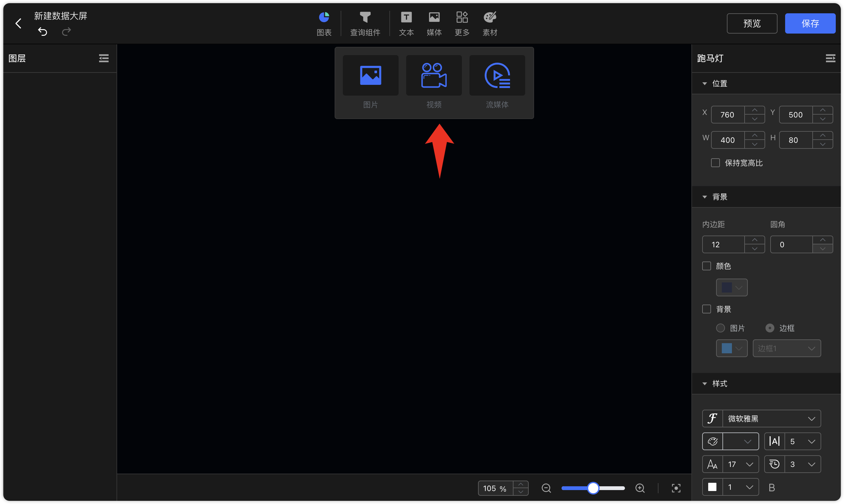Open font size dropdown showing 17
Screen dimensions: 844x504
pyautogui.click(x=740, y=464)
